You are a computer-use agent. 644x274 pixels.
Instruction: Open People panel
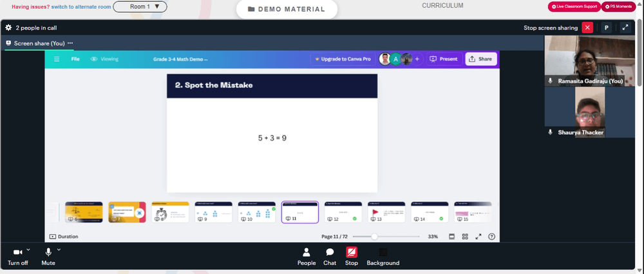pos(307,257)
